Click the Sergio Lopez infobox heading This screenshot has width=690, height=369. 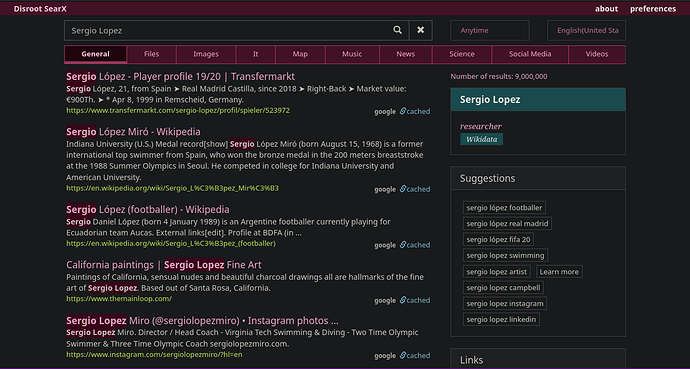[x=490, y=99]
